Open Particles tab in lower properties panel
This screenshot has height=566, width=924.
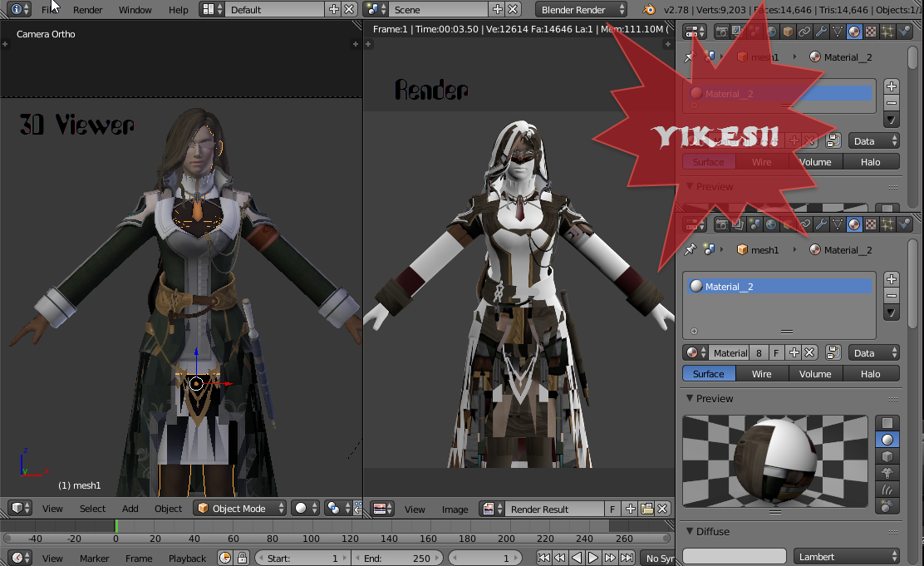[x=887, y=224]
